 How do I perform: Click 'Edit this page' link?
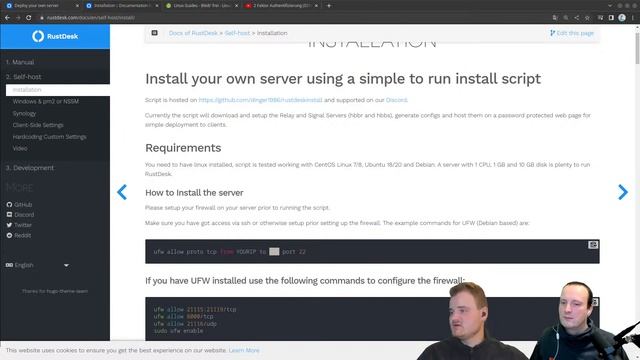tap(572, 33)
